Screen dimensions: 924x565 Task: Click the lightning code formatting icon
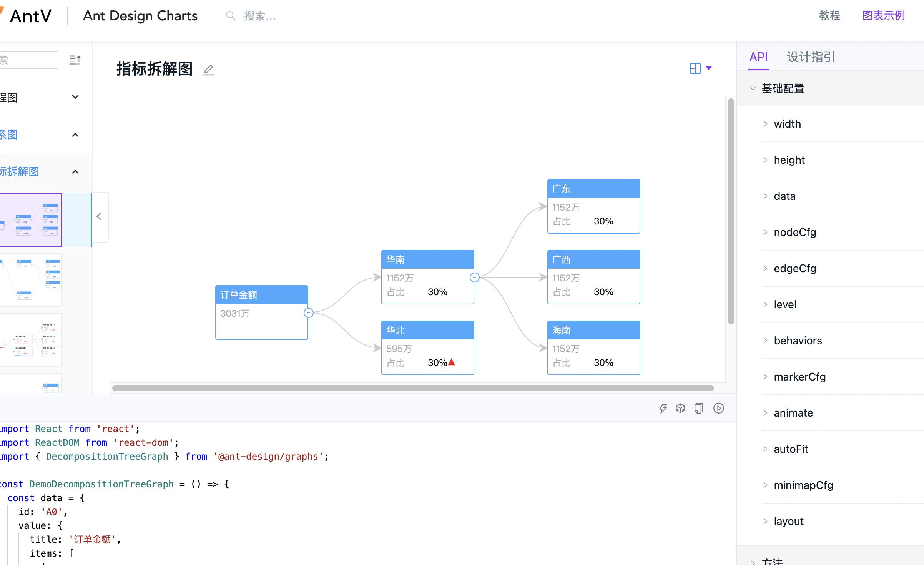(663, 408)
